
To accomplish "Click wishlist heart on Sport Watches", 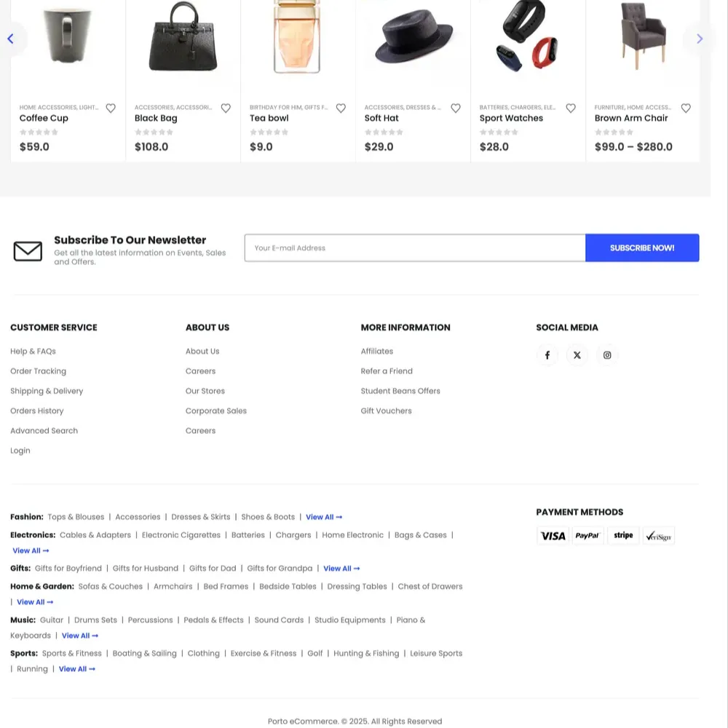I will [571, 108].
